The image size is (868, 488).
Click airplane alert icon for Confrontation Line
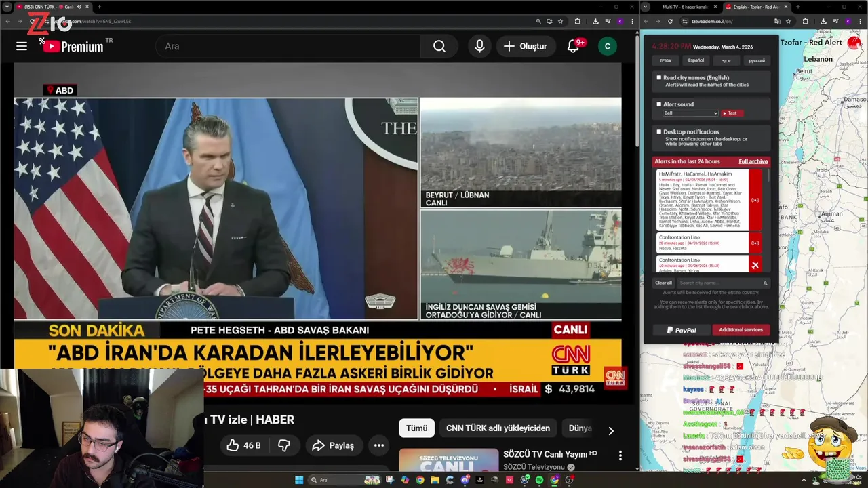pos(755,264)
